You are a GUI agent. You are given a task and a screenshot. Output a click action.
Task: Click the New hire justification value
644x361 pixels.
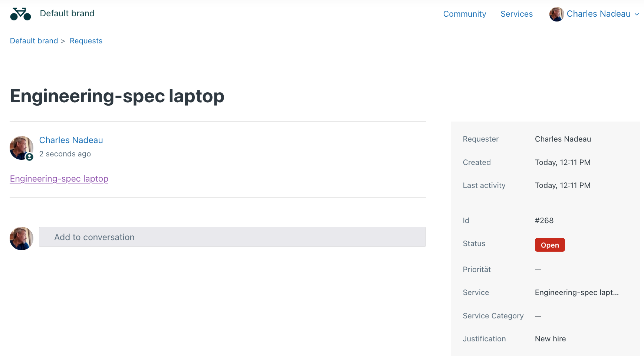coord(550,339)
